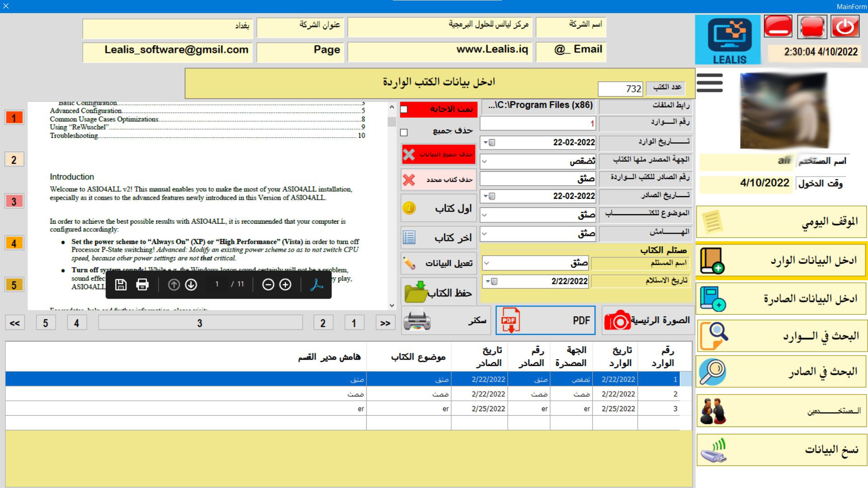Image resolution: width=868 pixels, height=488 pixels.
Task: Toggle the delete all (حذف جميع) checkbox
Action: (x=404, y=132)
